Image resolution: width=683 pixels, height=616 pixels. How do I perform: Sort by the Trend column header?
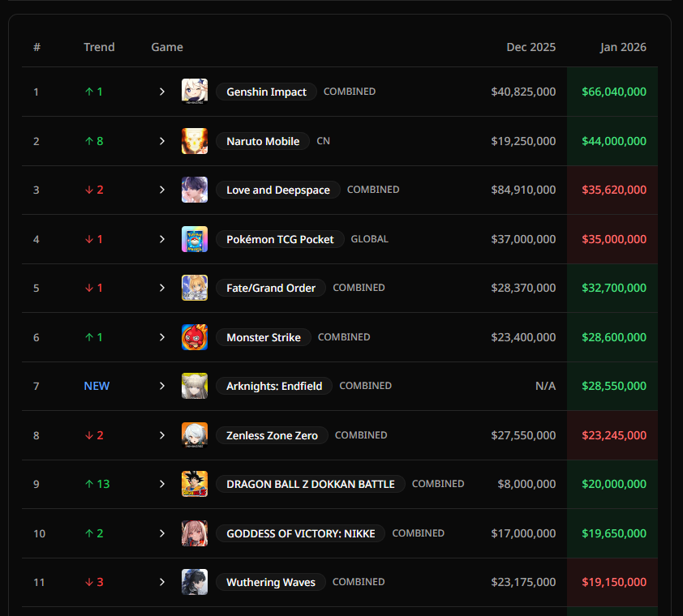99,47
